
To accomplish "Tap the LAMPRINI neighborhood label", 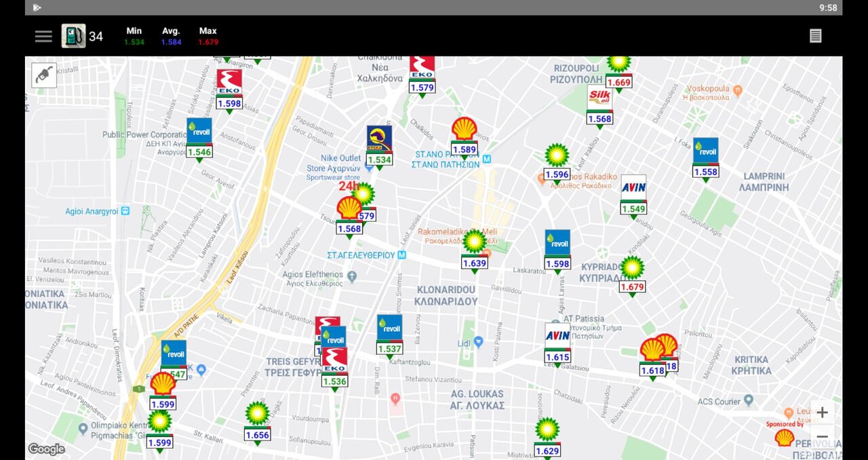I will (764, 182).
